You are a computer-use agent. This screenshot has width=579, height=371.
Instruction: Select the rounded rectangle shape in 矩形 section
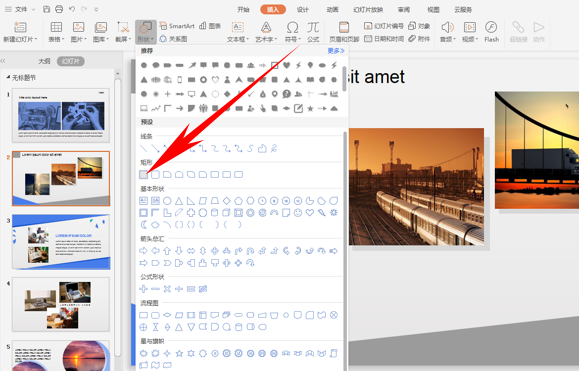155,174
